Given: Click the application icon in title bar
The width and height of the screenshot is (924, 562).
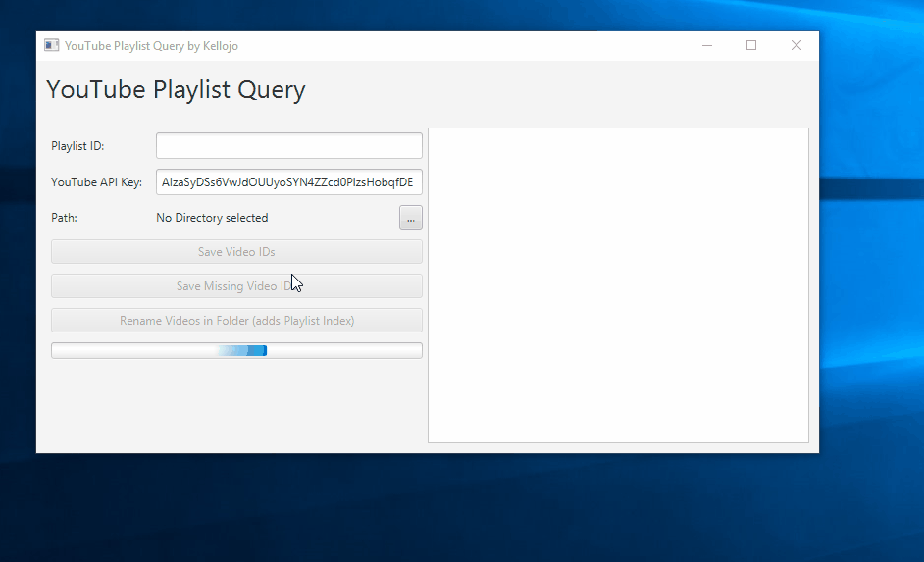Looking at the screenshot, I should [52, 45].
